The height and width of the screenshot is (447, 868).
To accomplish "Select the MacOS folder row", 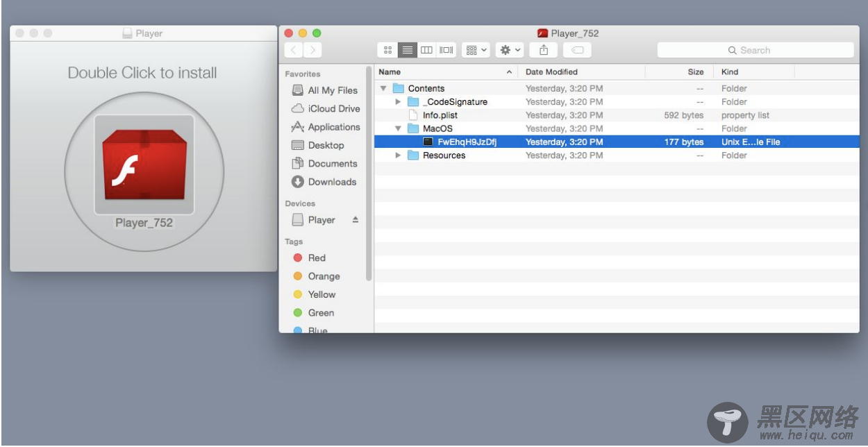I will tap(617, 128).
